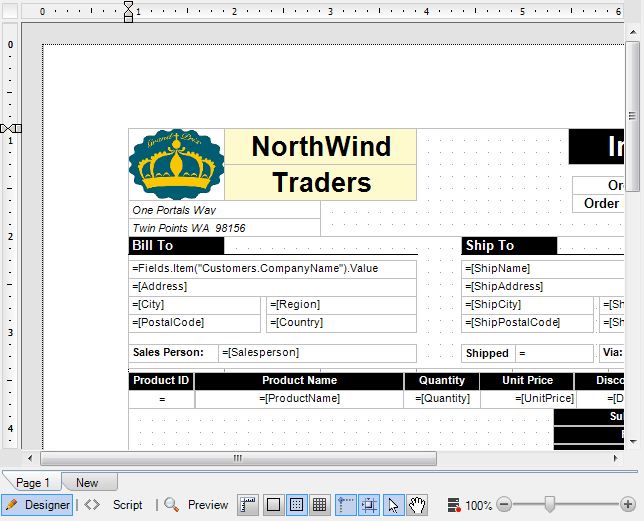
Task: Select the =[Country] field
Action: pyautogui.click(x=341, y=323)
